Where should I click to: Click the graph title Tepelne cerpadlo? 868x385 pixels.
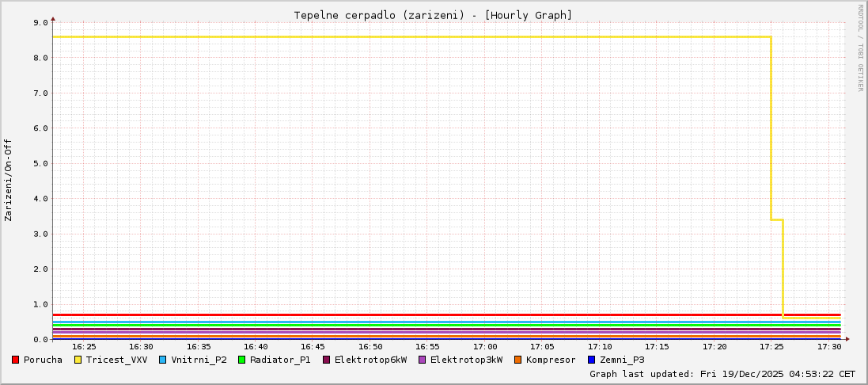coord(433,15)
